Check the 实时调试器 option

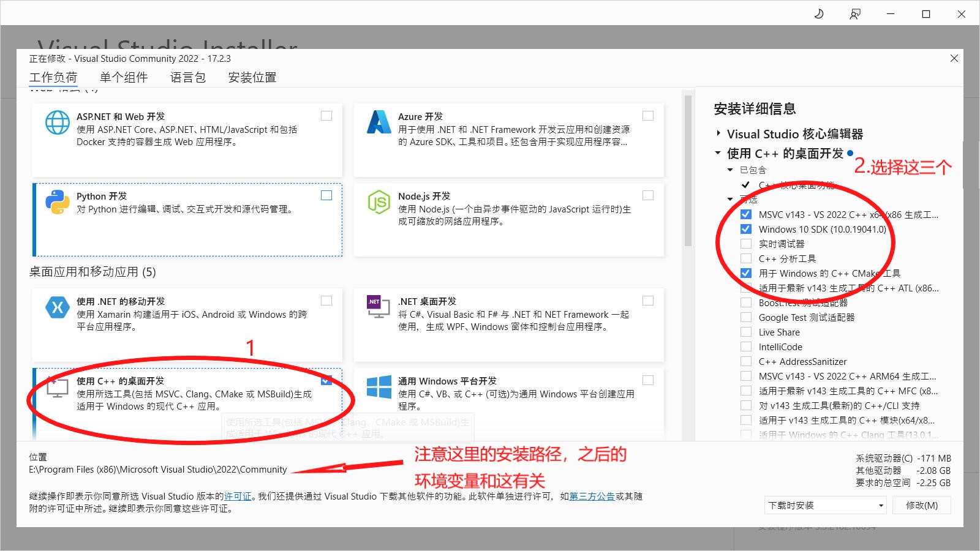[x=746, y=244]
